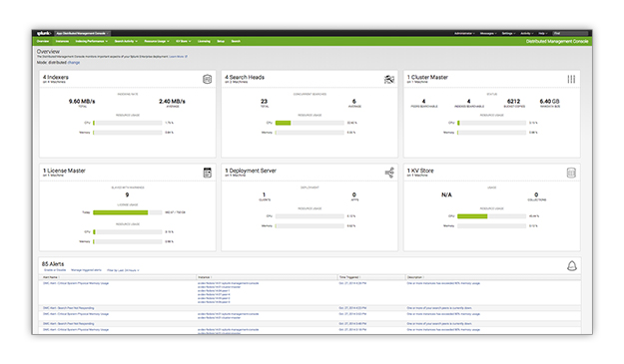Open the app selector dropdown
Screen dimensions: 624x364
(82, 33)
